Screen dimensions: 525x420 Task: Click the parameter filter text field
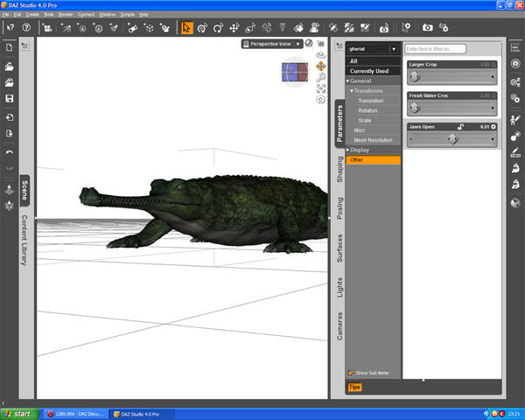point(435,49)
